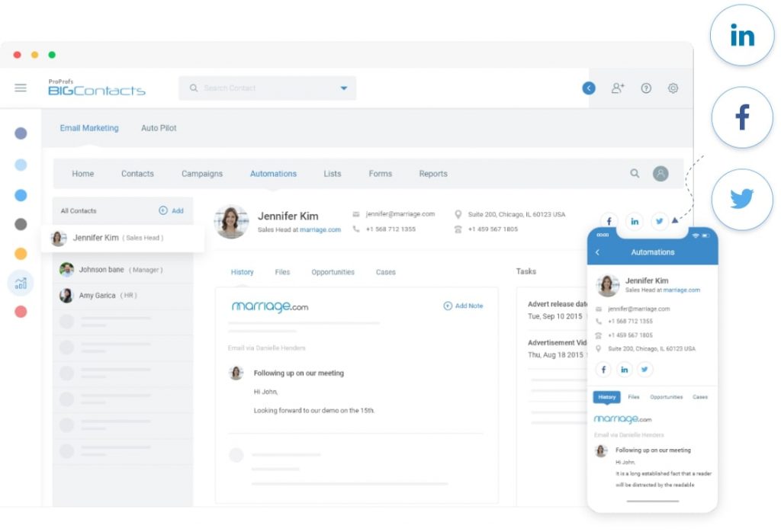Tap History tab in mobile view
This screenshot has width=781, height=532.
[606, 397]
